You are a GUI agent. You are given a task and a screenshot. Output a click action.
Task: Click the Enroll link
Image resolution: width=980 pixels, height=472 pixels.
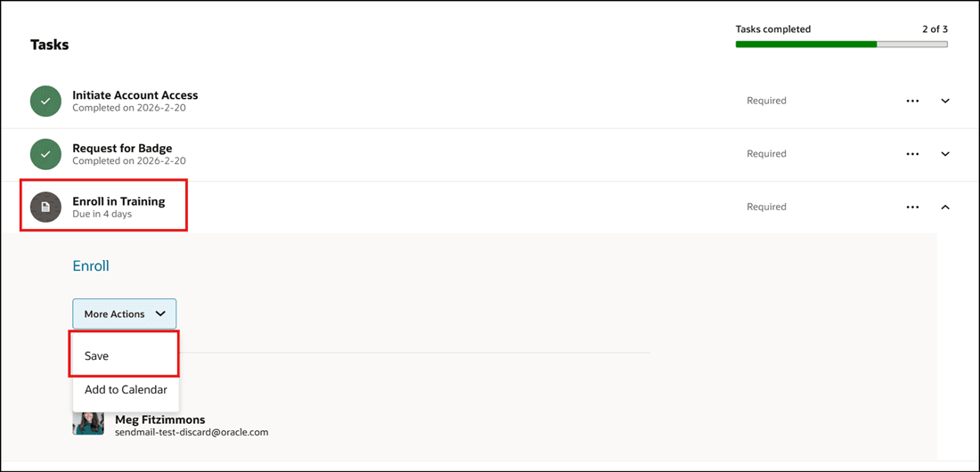point(91,266)
